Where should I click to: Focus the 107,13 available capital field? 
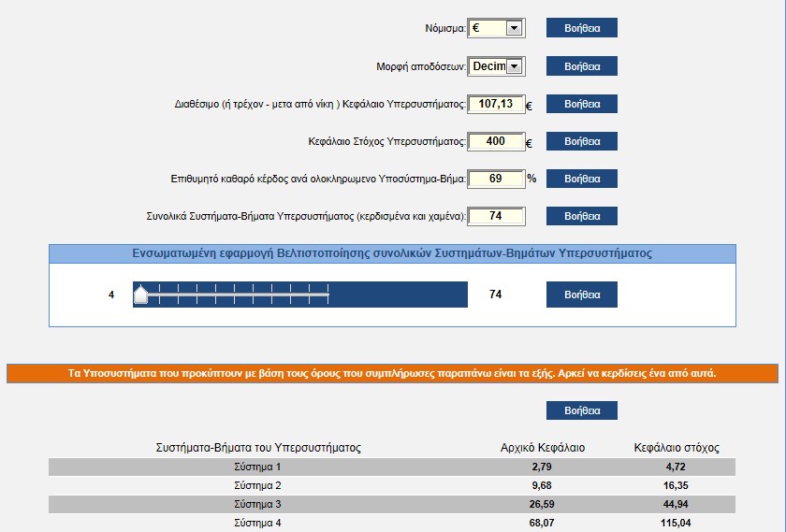[x=496, y=104]
